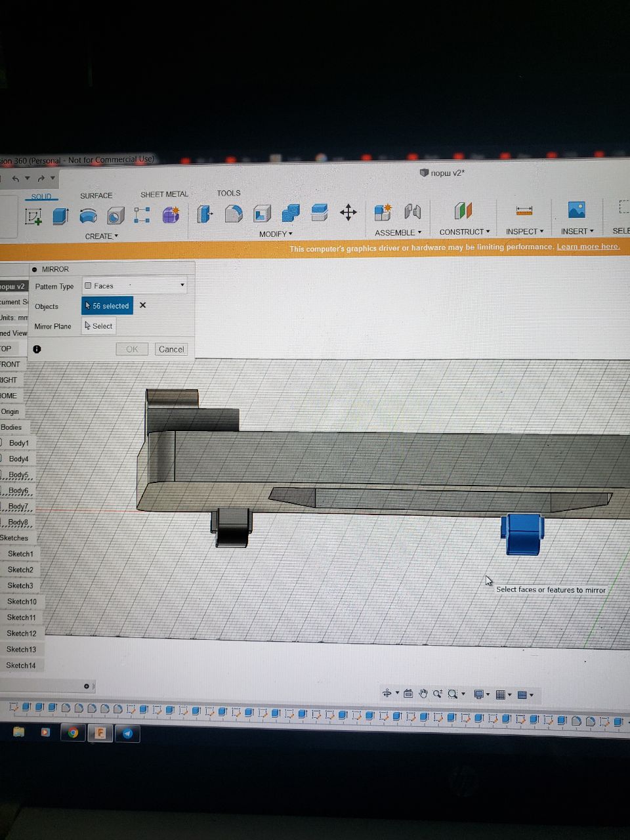Image resolution: width=630 pixels, height=840 pixels.
Task: Select Body7 in browser
Action: pyautogui.click(x=18, y=506)
